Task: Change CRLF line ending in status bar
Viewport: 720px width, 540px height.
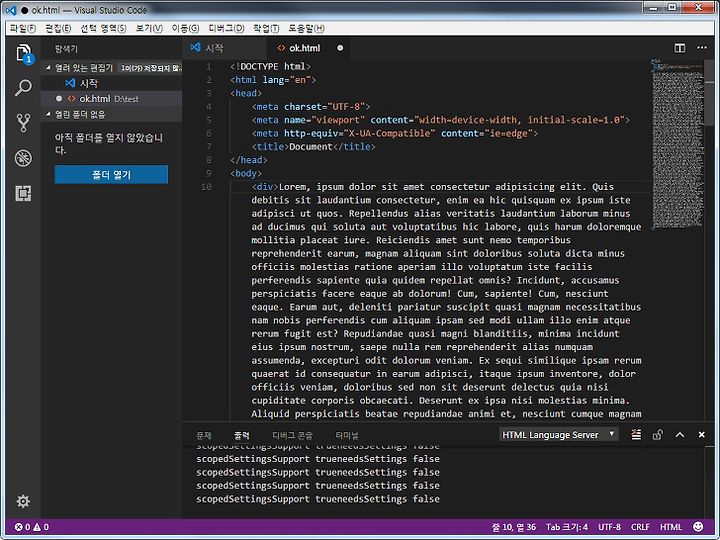Action: click(x=640, y=527)
